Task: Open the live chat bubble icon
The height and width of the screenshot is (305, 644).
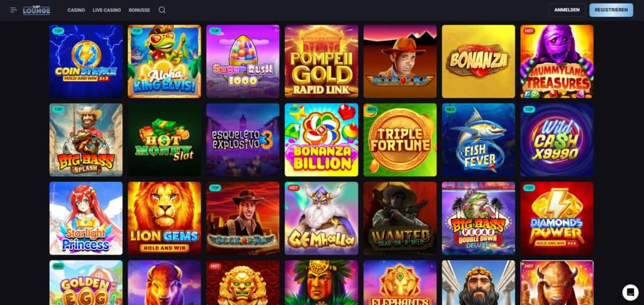Action: pos(630,292)
